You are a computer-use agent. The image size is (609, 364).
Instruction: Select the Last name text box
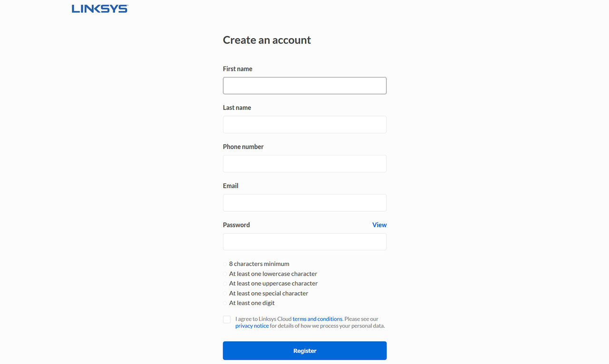coord(304,125)
